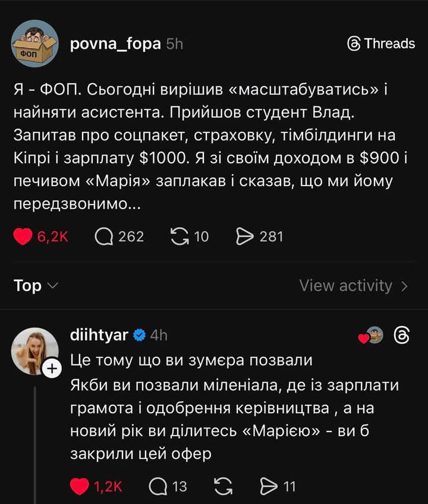The height and width of the screenshot is (504, 428).
Task: Like the diihtyar reply
Action: pyautogui.click(x=79, y=487)
